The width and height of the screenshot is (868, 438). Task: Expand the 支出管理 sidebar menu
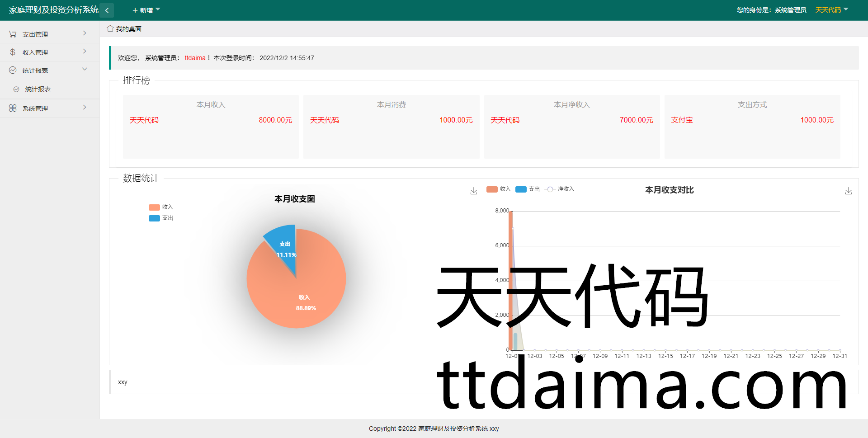point(50,34)
